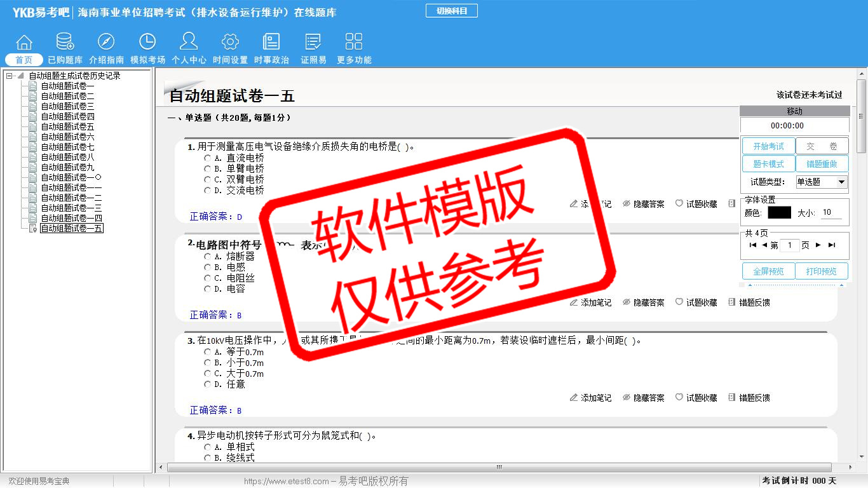
Task: Click 添加笔记 pencil icon under question 3
Action: [574, 398]
